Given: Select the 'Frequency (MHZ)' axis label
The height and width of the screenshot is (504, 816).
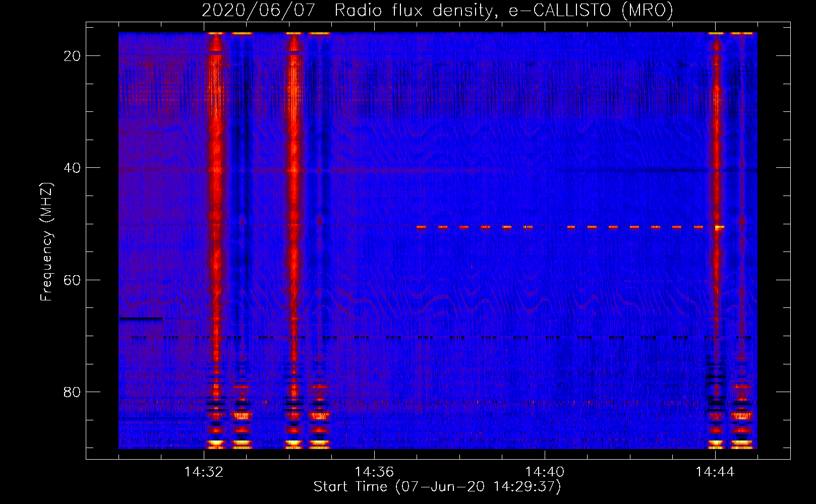Looking at the screenshot, I should pos(46,242).
